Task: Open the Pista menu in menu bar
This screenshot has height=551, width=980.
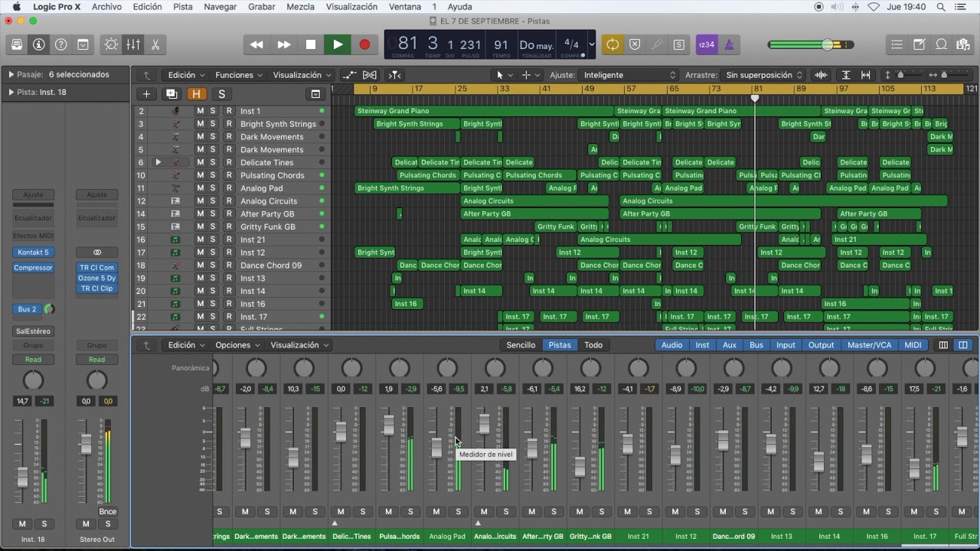Action: point(183,7)
